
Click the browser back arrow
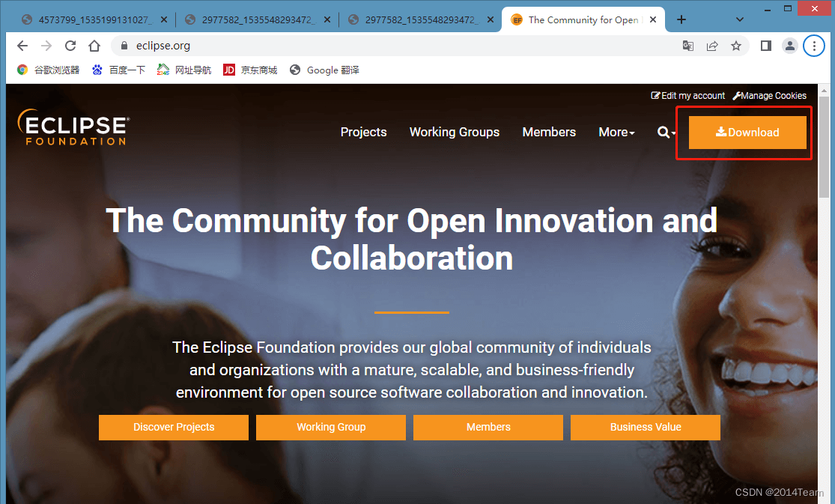tap(22, 46)
